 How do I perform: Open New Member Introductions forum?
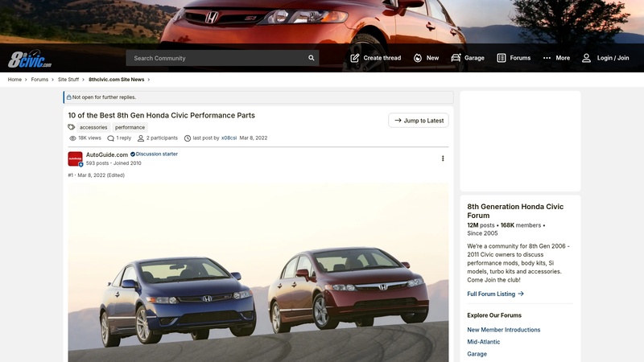coord(503,330)
